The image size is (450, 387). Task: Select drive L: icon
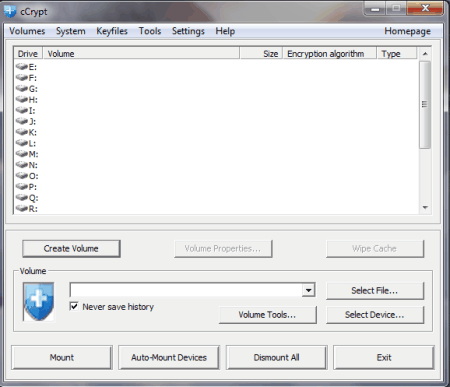22,143
